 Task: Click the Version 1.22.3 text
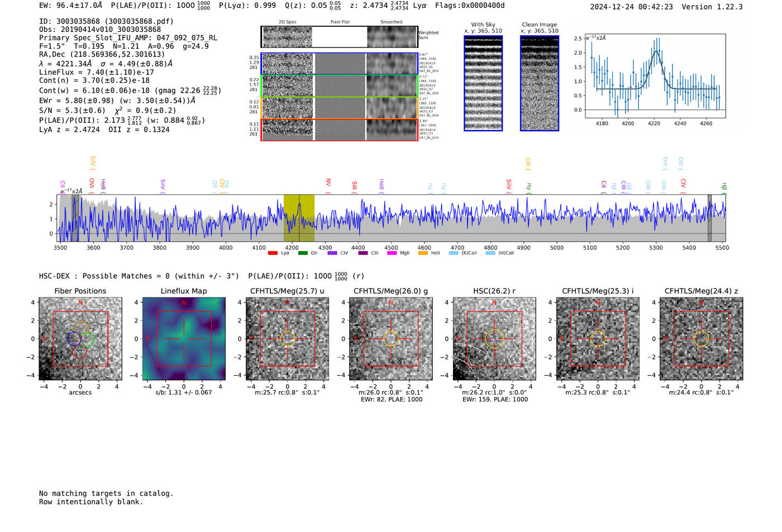point(712,7)
